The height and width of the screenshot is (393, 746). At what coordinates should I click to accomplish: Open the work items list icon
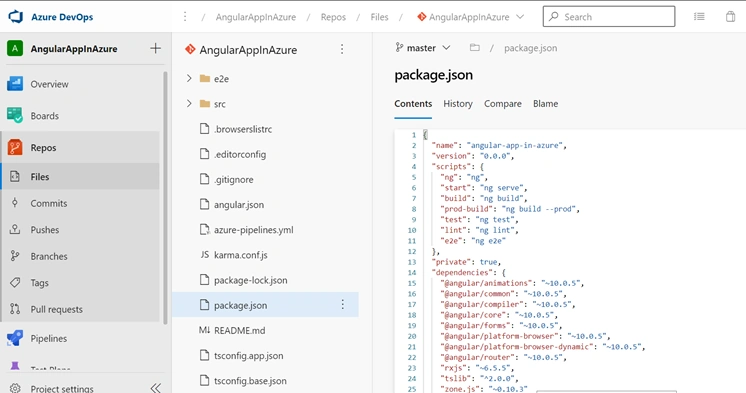tap(699, 17)
